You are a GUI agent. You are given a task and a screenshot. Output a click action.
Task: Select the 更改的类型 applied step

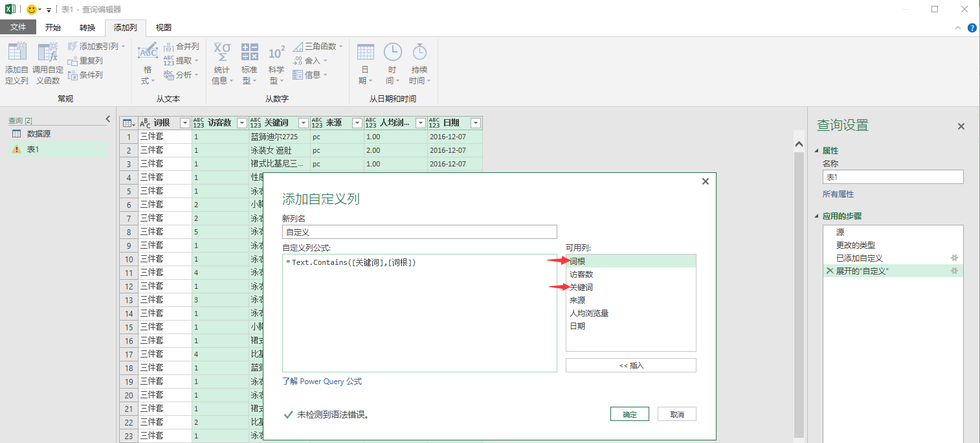[x=893, y=245]
